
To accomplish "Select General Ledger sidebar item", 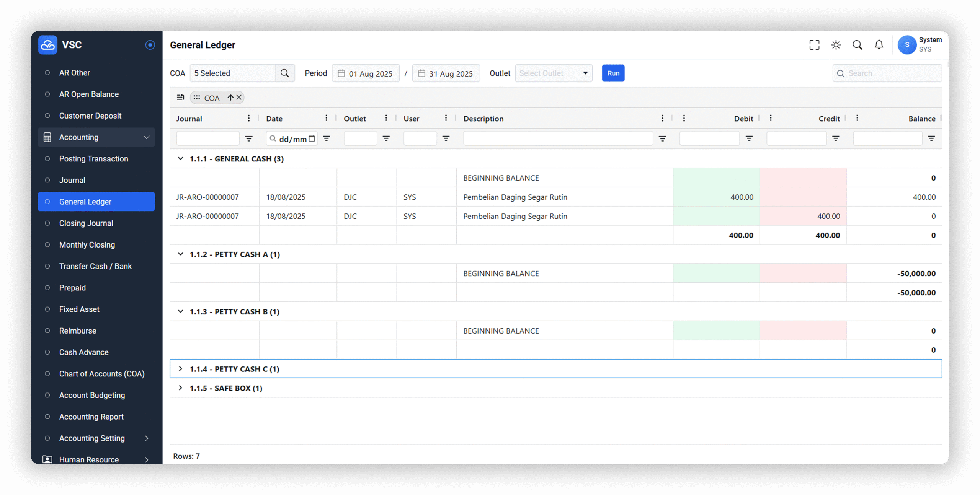I will click(96, 202).
